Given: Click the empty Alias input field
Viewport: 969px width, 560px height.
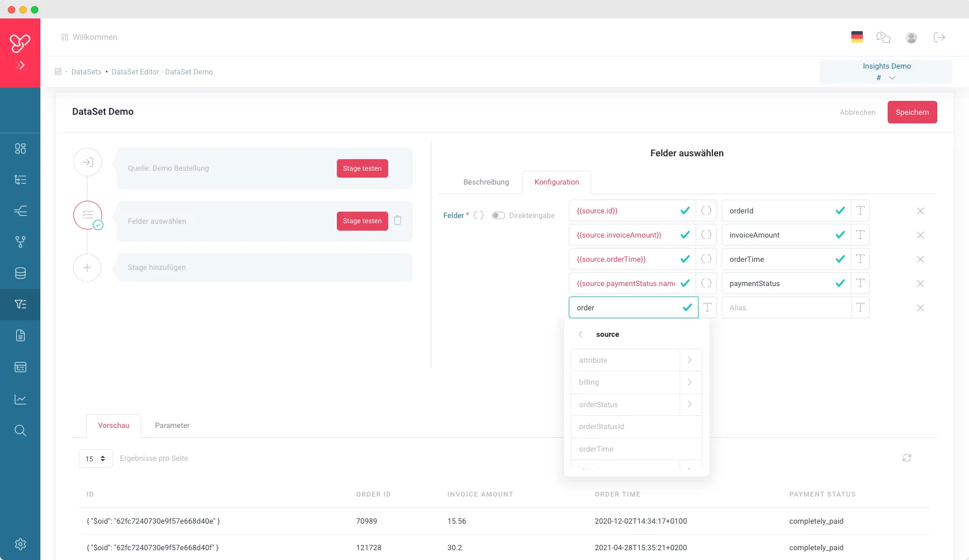Looking at the screenshot, I should click(x=786, y=307).
